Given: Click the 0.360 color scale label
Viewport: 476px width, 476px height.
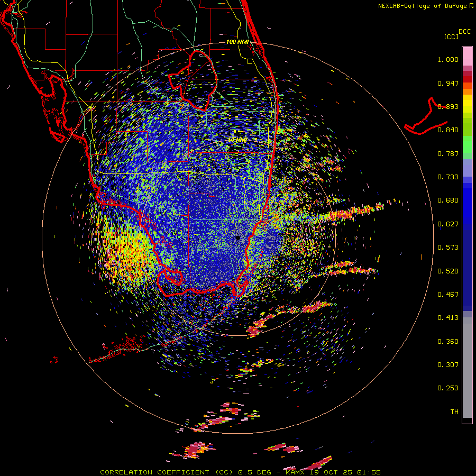Looking at the screenshot, I should (448, 342).
